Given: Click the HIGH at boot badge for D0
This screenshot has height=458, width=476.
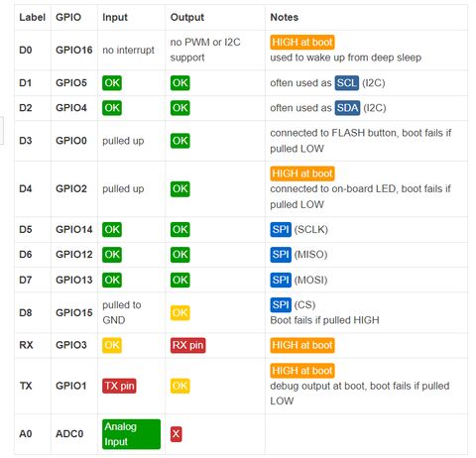Looking at the screenshot, I should click(302, 43).
